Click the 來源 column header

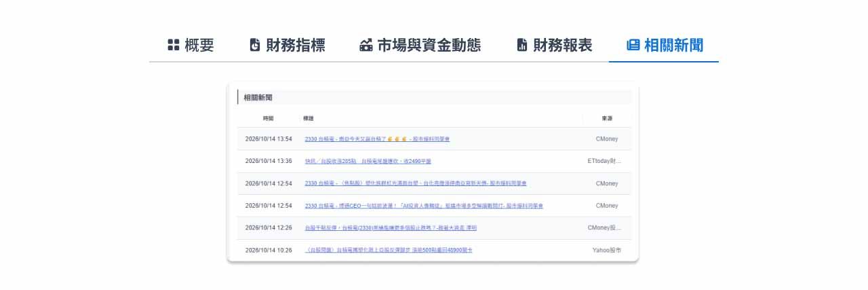coord(607,118)
